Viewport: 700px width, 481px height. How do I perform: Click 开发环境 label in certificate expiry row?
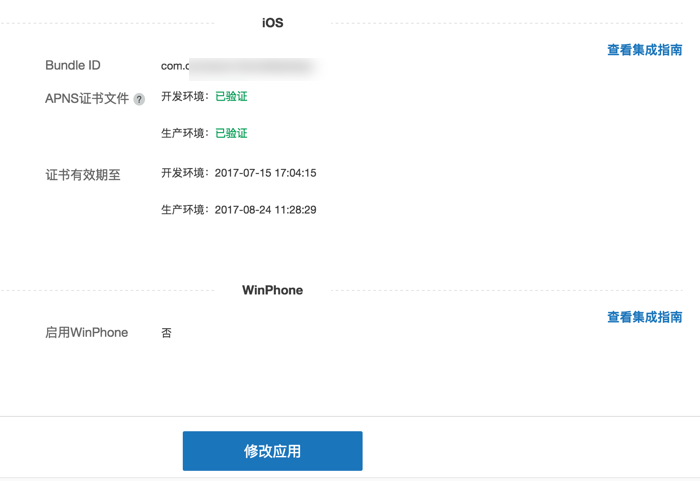tap(185, 173)
